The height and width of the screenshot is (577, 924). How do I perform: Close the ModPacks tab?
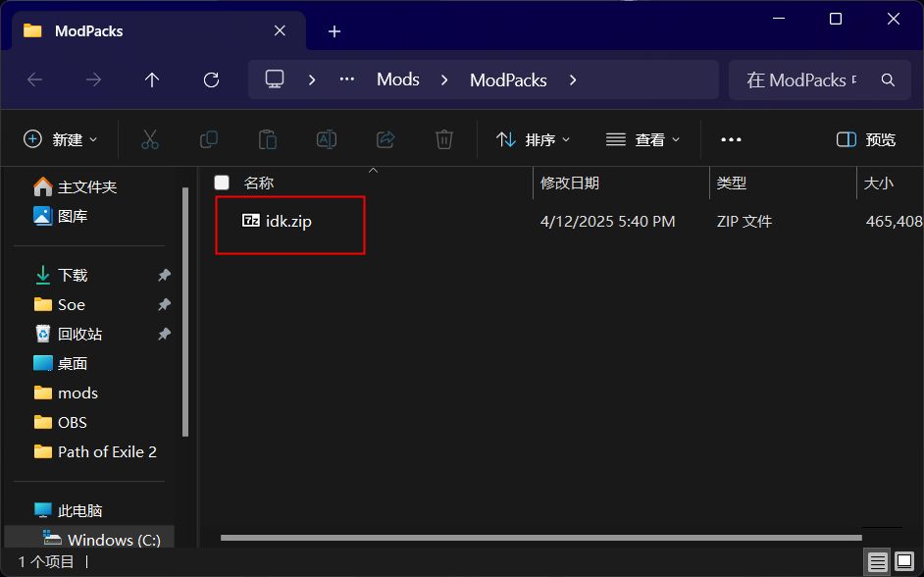point(280,30)
